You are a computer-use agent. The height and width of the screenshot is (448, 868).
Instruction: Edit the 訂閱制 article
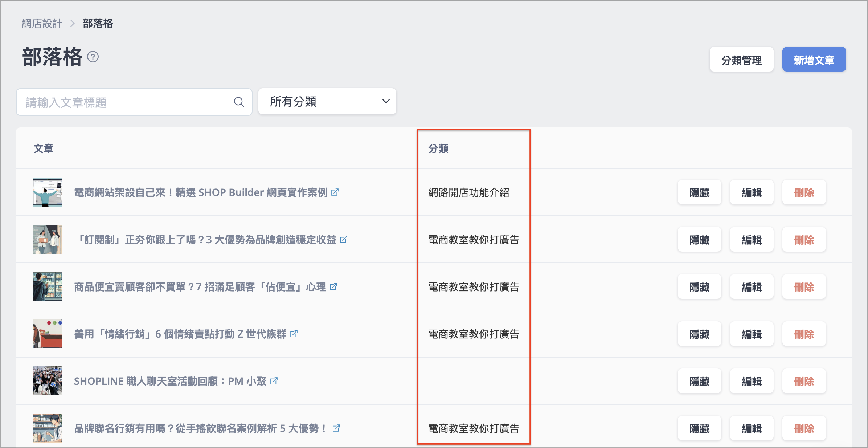pos(752,240)
